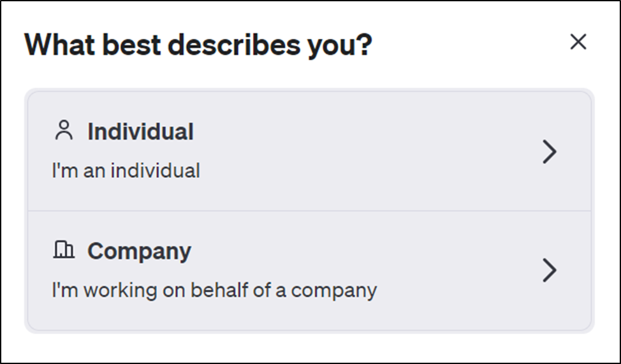Click the building icon beside Company

pyautogui.click(x=64, y=249)
